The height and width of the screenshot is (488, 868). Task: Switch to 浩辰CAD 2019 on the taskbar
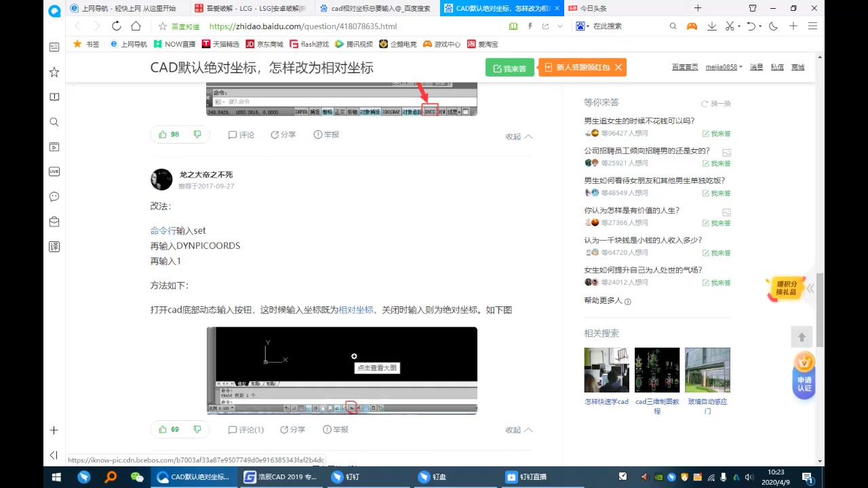[280, 476]
